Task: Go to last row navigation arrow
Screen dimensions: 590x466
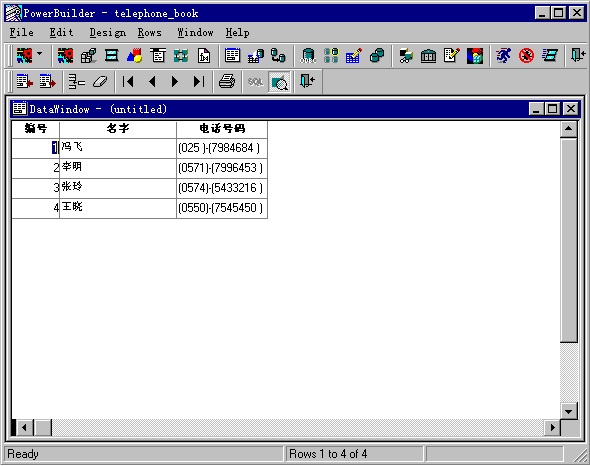Action: [x=199, y=81]
